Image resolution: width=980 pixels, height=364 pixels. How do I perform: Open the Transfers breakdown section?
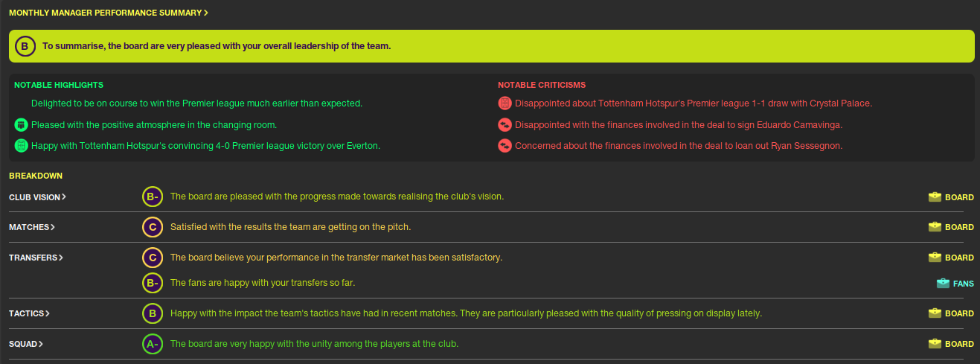36,258
